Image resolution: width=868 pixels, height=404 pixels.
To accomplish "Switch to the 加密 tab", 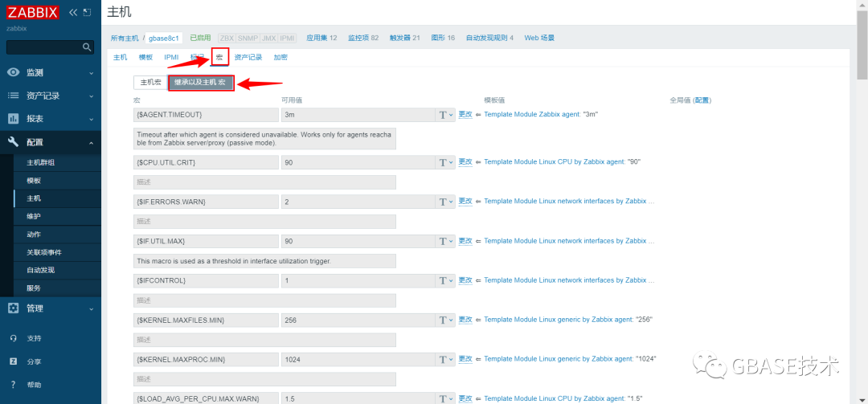I will tap(280, 57).
